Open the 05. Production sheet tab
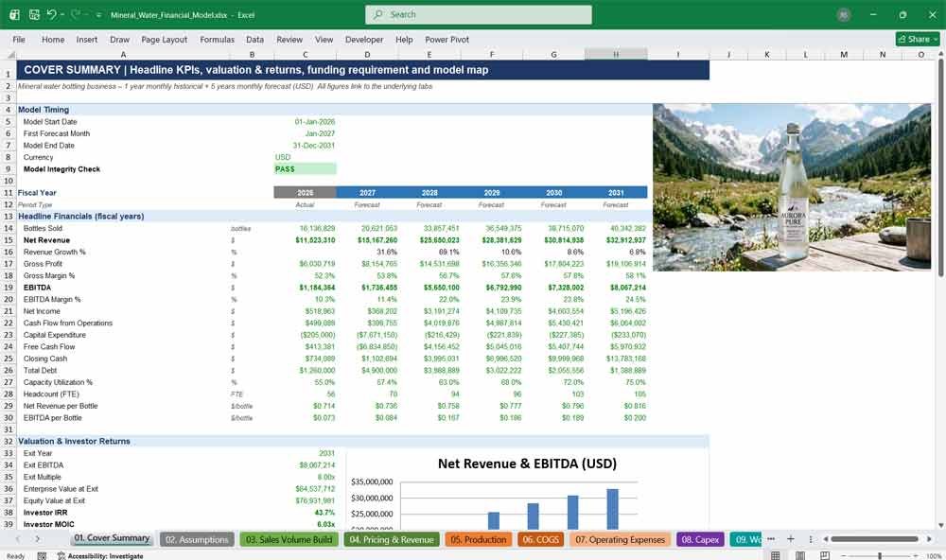946x560 pixels. [479, 539]
